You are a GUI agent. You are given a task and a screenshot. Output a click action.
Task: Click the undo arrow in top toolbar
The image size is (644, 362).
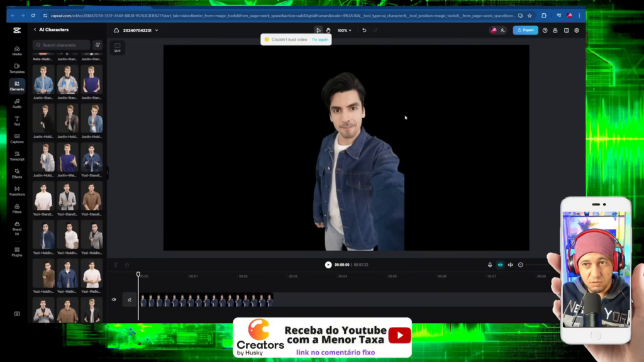364,30
